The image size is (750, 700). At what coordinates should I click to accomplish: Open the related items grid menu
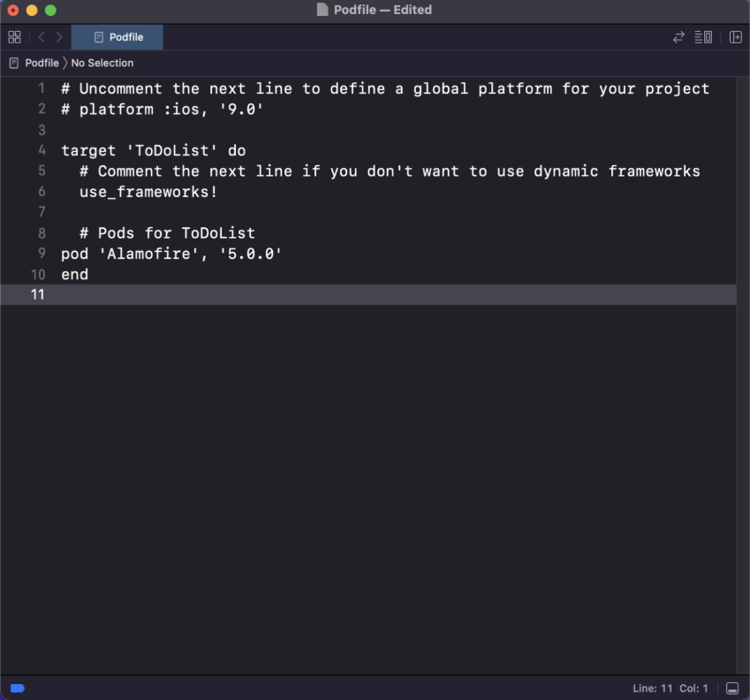click(14, 37)
